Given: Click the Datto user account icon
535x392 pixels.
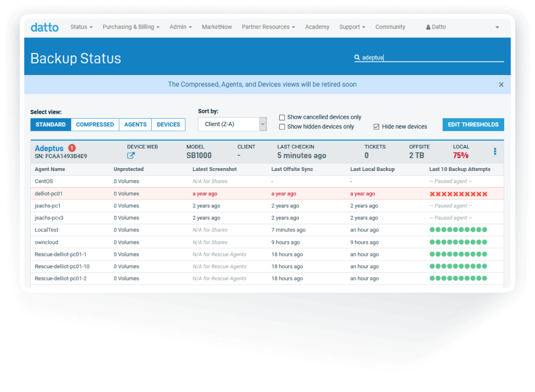Looking at the screenshot, I should click(428, 27).
